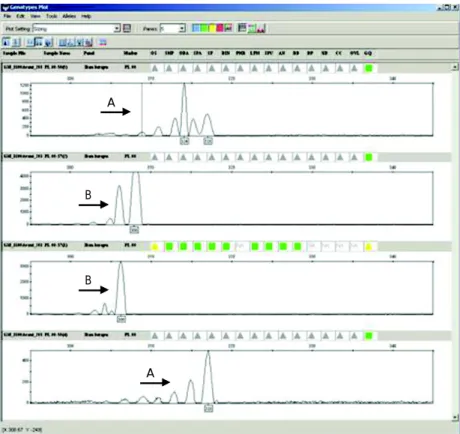Click second icon in second toolbar row
Image resolution: width=460 pixels, height=434 pixels.
16,42
